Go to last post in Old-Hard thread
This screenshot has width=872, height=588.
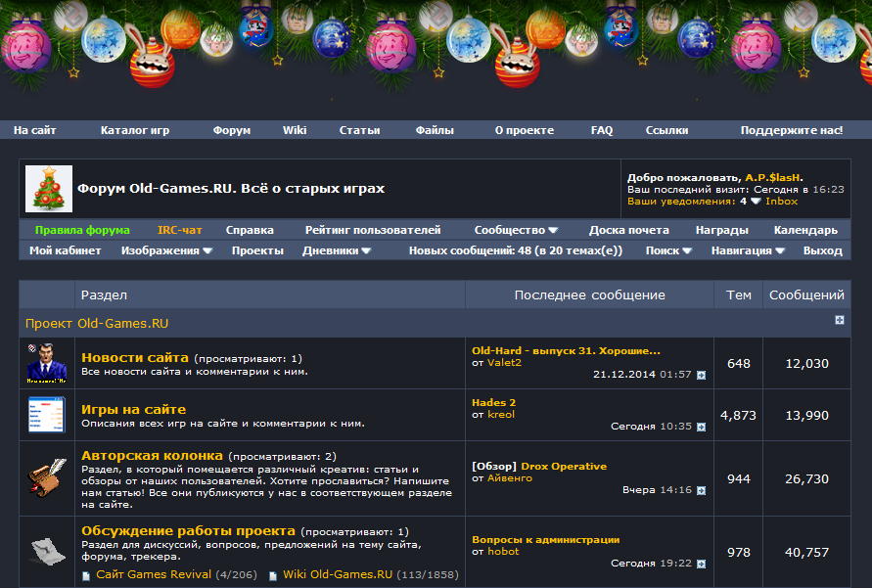pos(702,375)
